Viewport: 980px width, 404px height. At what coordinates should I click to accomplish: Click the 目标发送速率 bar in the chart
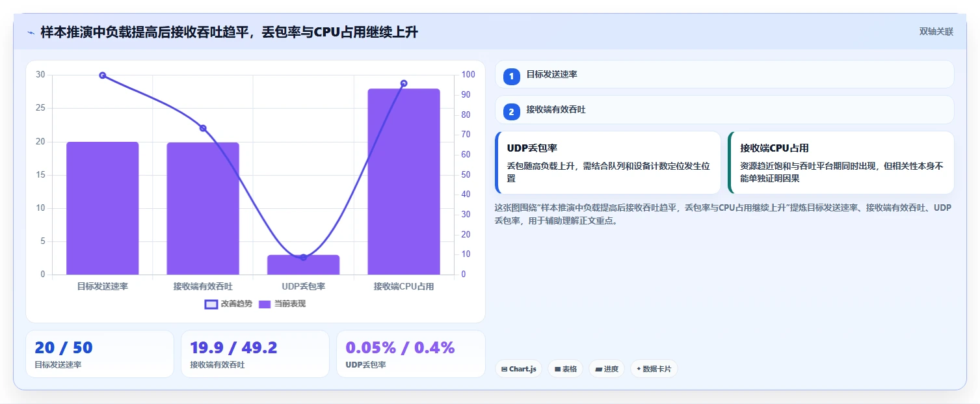pyautogui.click(x=103, y=208)
